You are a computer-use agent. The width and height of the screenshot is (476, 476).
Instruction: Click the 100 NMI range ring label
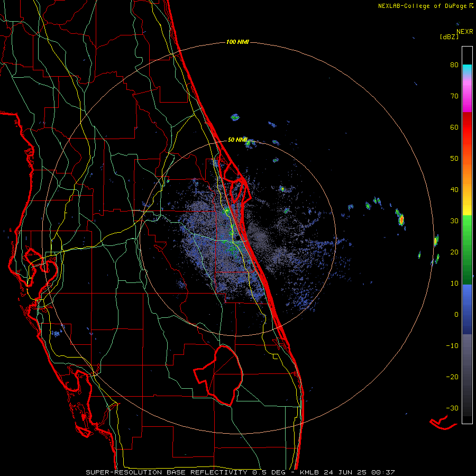click(x=237, y=42)
